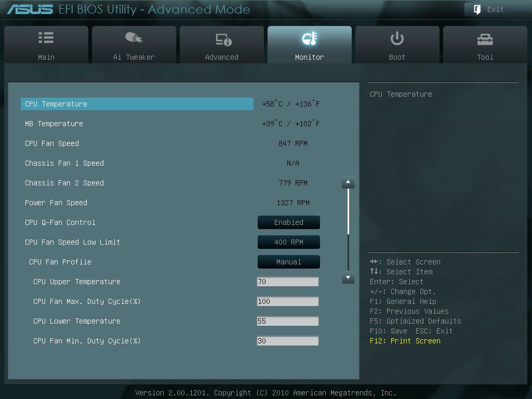Click the CPU Fan Min. Duty Cycle(%) label
The width and height of the screenshot is (532, 399).
(87, 341)
